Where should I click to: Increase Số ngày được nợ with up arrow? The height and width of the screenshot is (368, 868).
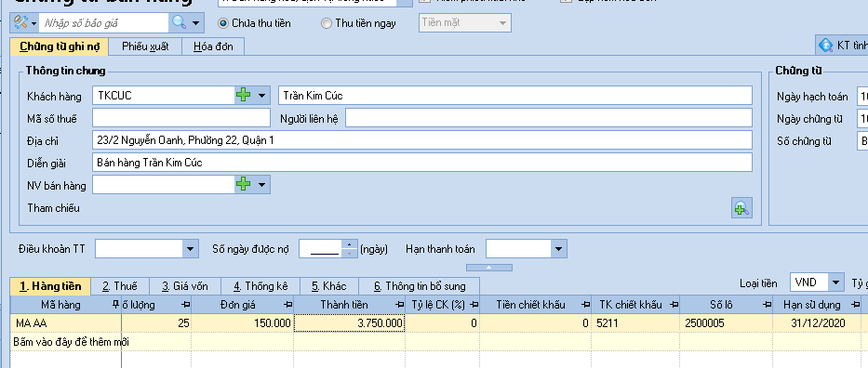coord(349,244)
